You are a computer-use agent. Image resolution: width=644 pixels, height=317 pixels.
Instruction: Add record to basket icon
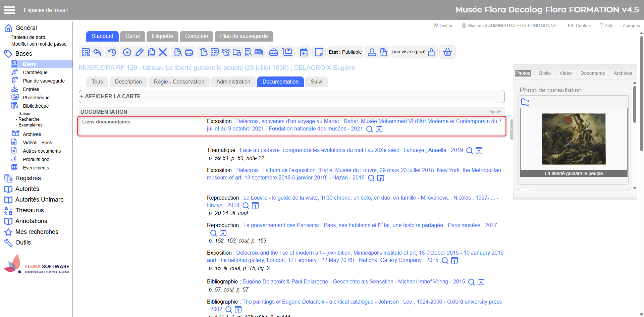(447, 52)
